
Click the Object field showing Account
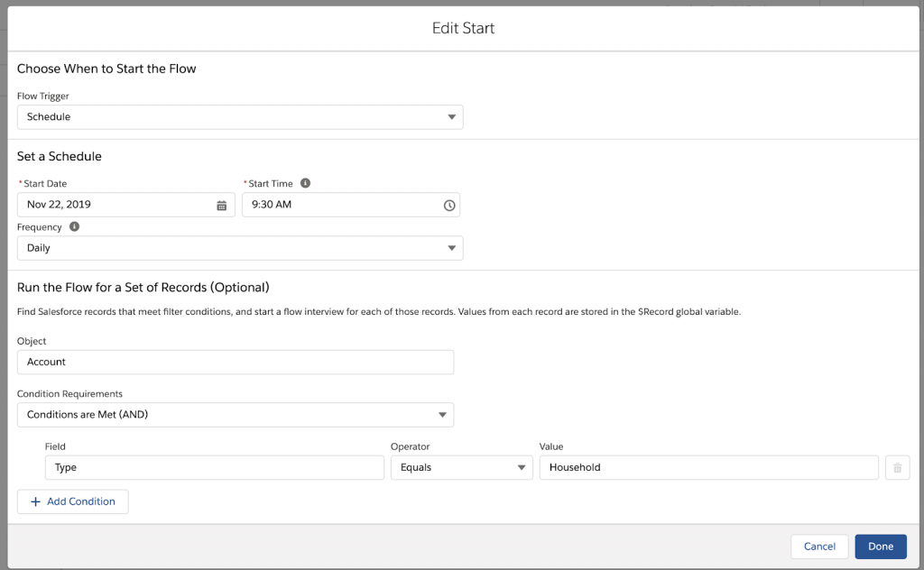pos(235,362)
